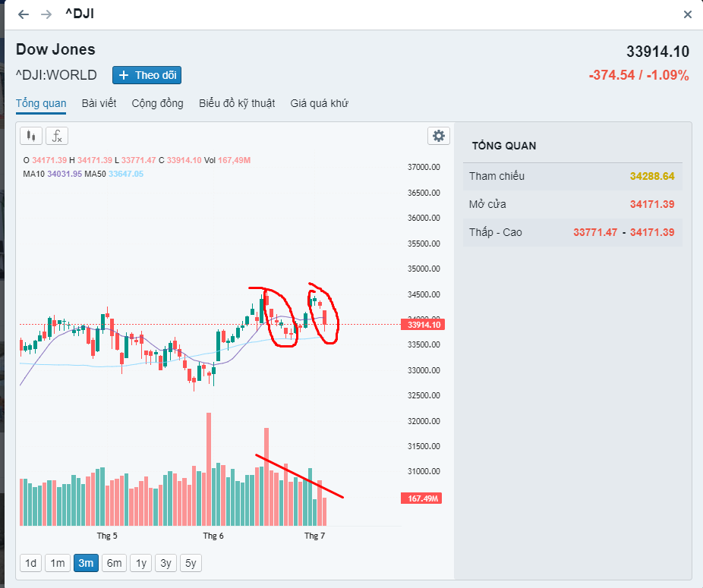Open the Bài viết tab
The width and height of the screenshot is (703, 588).
pos(99,103)
